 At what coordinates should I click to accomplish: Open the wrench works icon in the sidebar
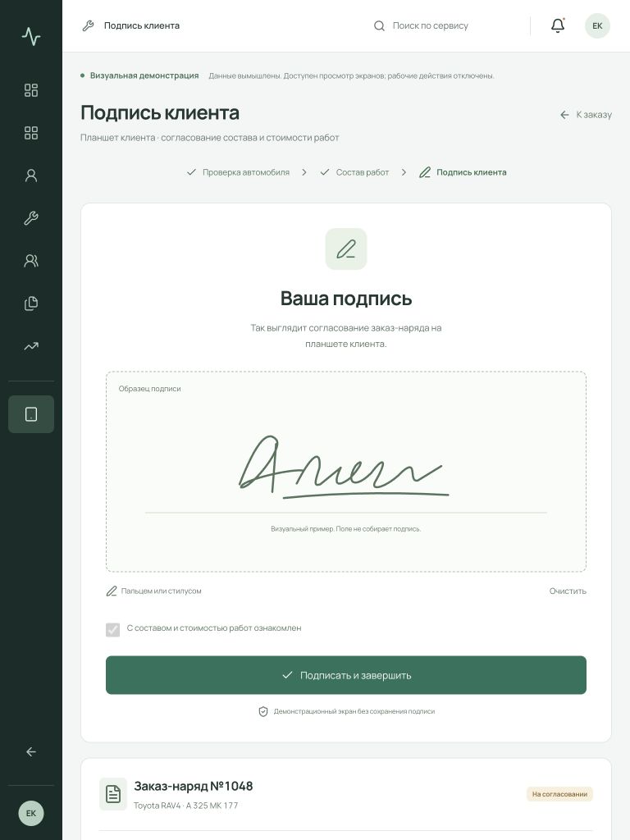(x=31, y=218)
